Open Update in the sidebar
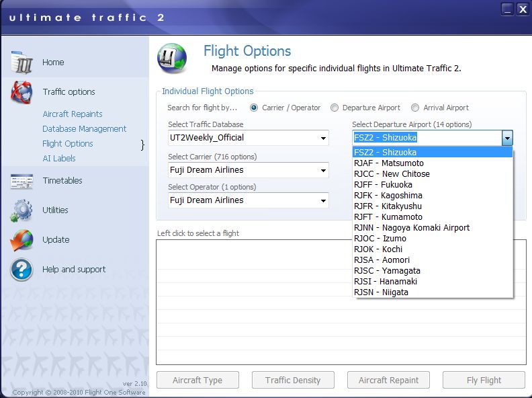The width and height of the screenshot is (532, 398). pos(56,240)
